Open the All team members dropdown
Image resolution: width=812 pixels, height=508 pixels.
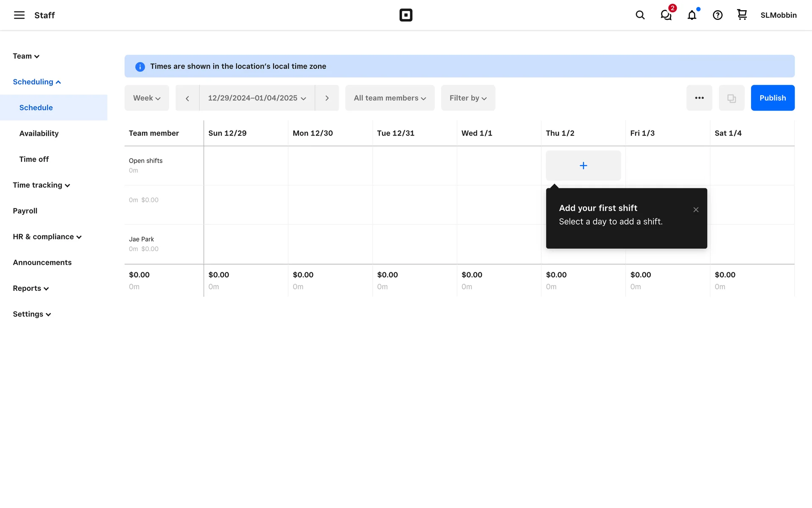click(390, 98)
